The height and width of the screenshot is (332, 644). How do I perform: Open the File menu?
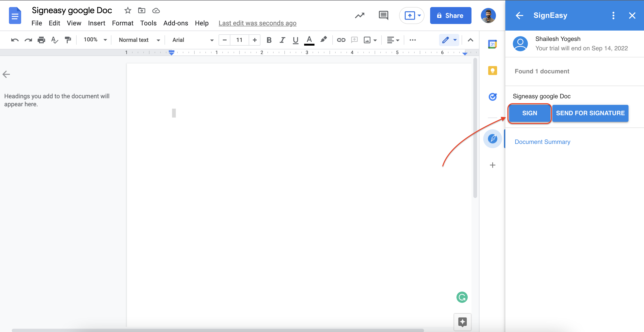click(37, 23)
